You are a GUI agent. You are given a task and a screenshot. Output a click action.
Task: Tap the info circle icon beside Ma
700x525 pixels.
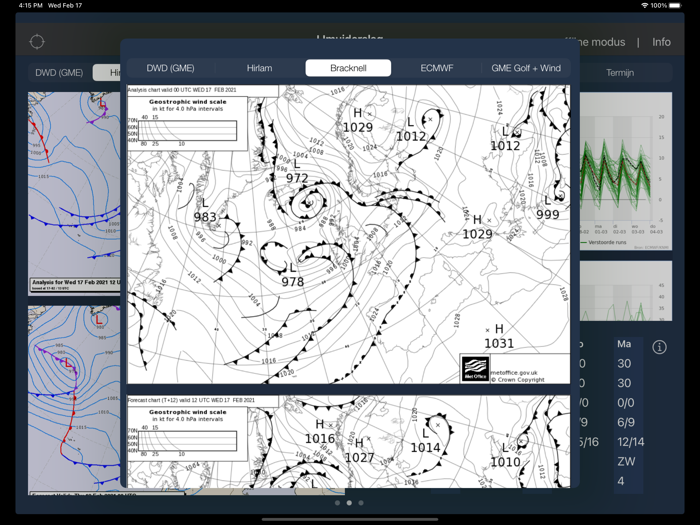pyautogui.click(x=659, y=347)
